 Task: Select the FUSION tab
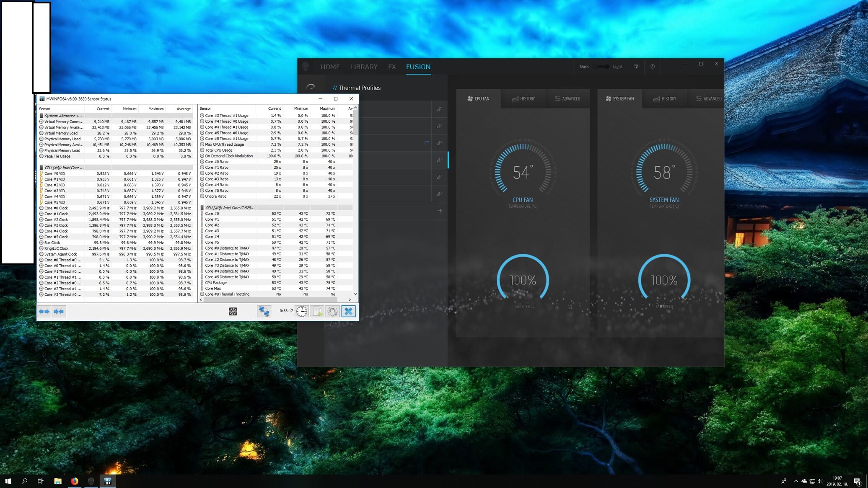[418, 67]
